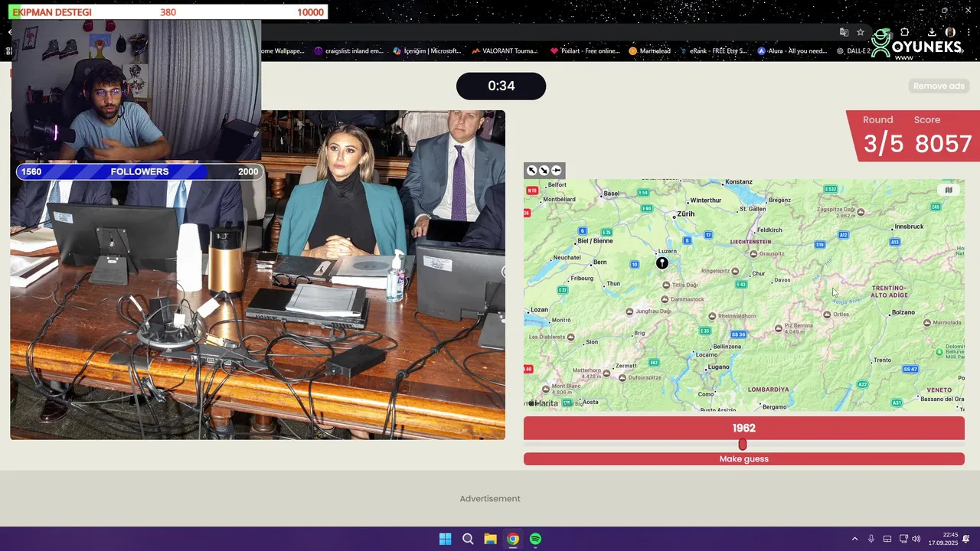The image size is (980, 551).
Task: Open the İçeriğim | Microsoft bookmark
Action: click(427, 51)
